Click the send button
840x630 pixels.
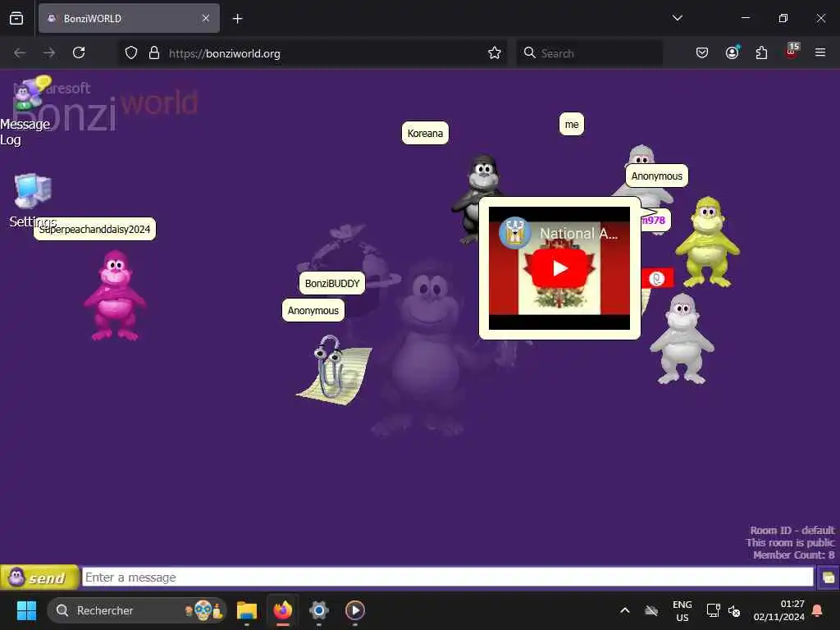39,577
